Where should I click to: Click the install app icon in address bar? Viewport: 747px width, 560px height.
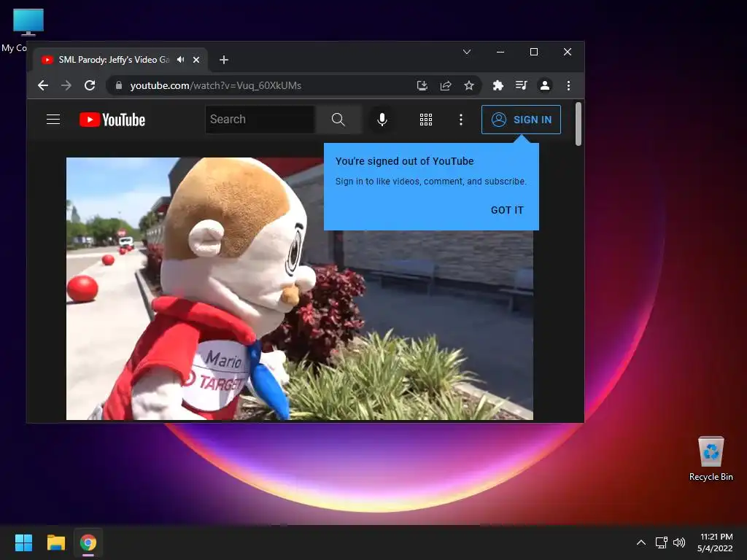[422, 86]
